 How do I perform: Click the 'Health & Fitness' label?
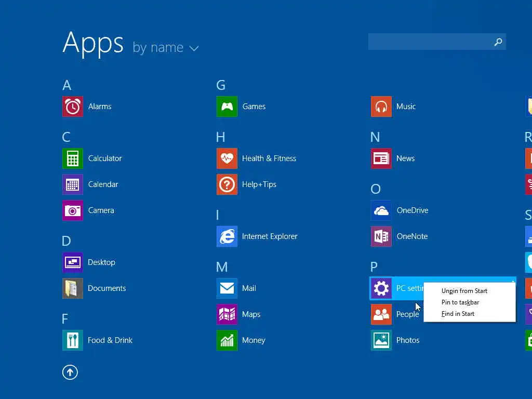pyautogui.click(x=269, y=158)
